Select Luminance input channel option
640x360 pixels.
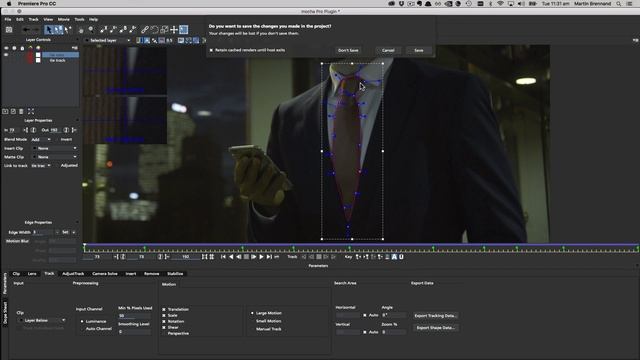pyautogui.click(x=82, y=322)
